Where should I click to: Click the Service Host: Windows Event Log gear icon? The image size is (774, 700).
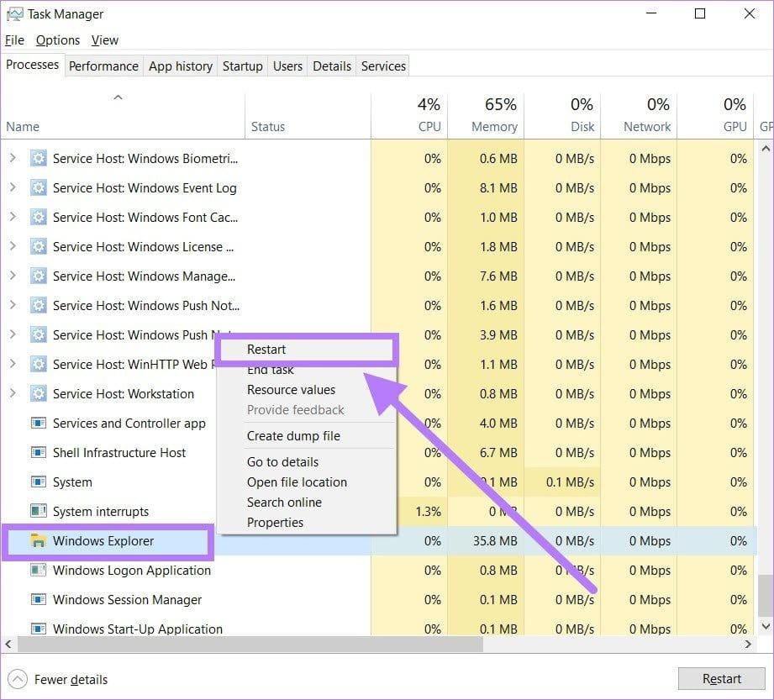coord(38,188)
